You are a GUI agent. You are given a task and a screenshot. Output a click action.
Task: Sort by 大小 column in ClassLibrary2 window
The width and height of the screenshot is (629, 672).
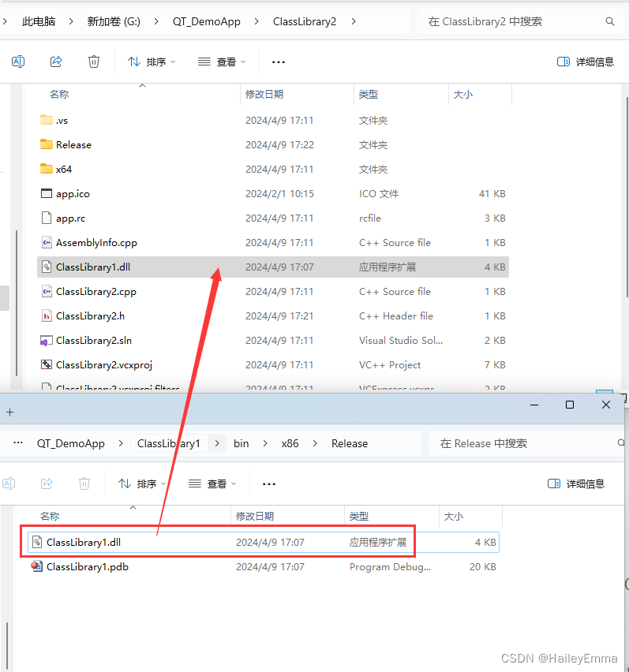click(x=463, y=95)
